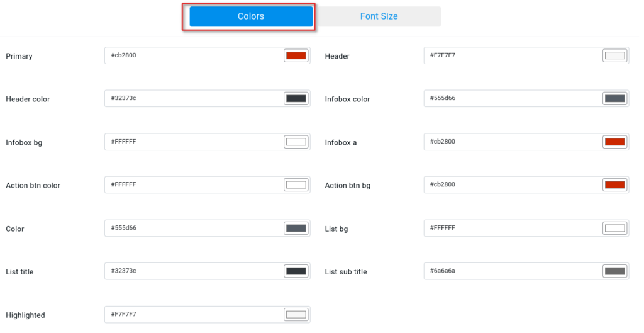Open the List sub title swatch
The image size is (644, 333).
point(615,271)
